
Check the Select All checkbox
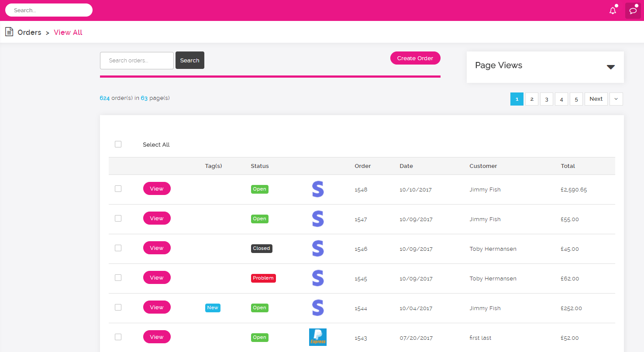[118, 144]
